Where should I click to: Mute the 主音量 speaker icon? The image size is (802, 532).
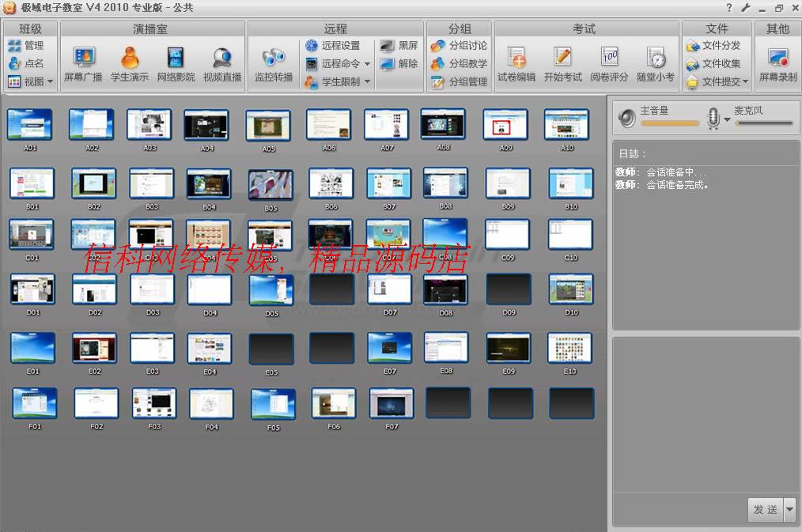coord(627,119)
